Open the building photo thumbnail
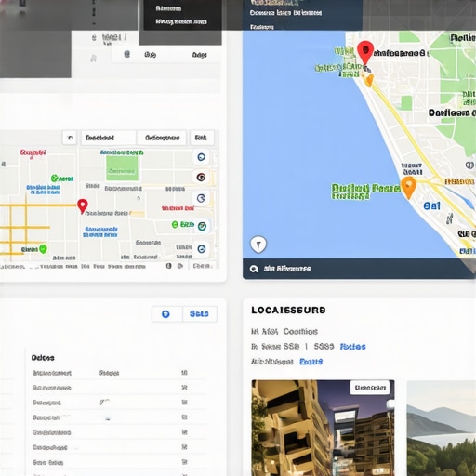 (x=323, y=428)
